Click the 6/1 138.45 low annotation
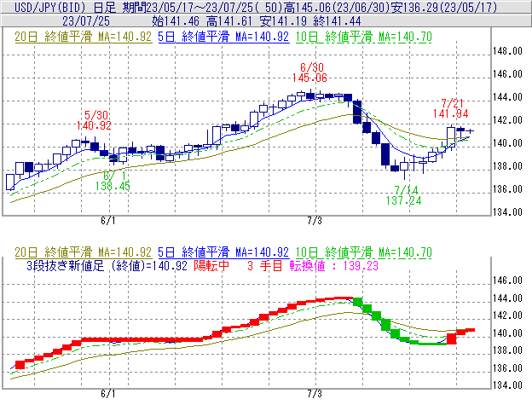Screen dimensions: 532x405 pos(113,181)
